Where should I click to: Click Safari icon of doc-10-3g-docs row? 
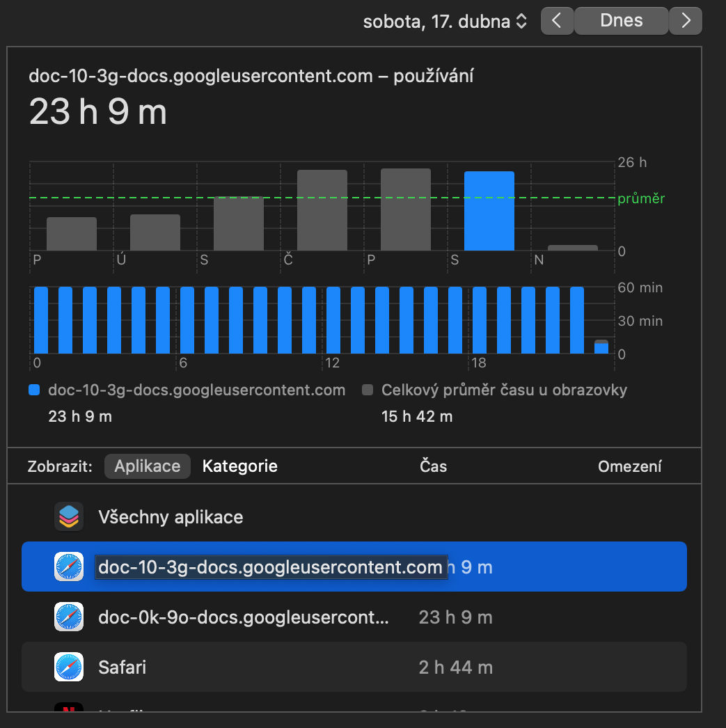click(x=69, y=567)
